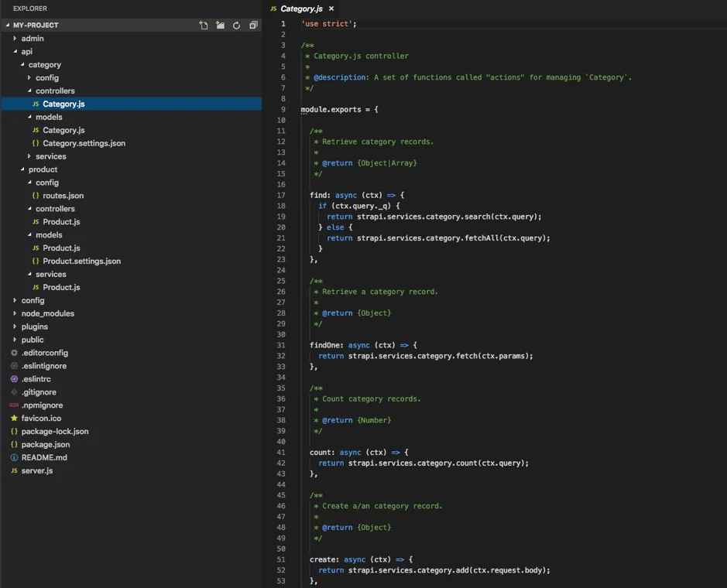This screenshot has width=727, height=588.
Task: Expand the admin folder
Action: pos(15,39)
